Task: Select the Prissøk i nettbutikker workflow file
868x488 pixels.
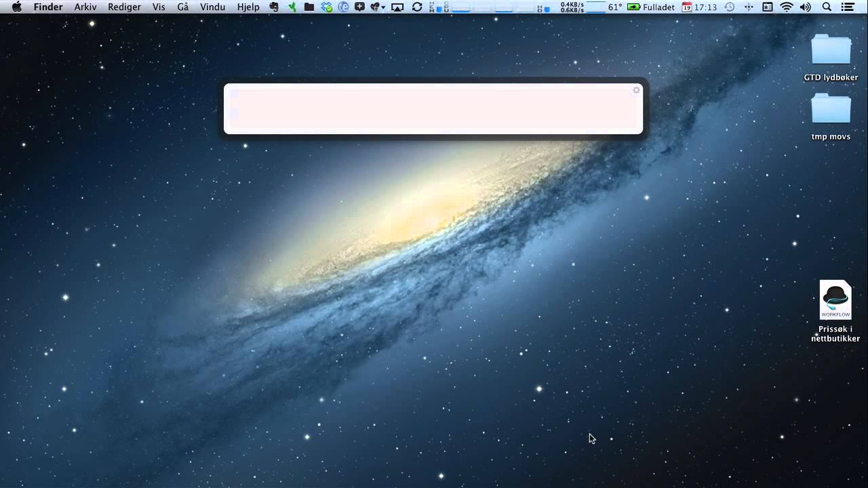Action: point(835,311)
